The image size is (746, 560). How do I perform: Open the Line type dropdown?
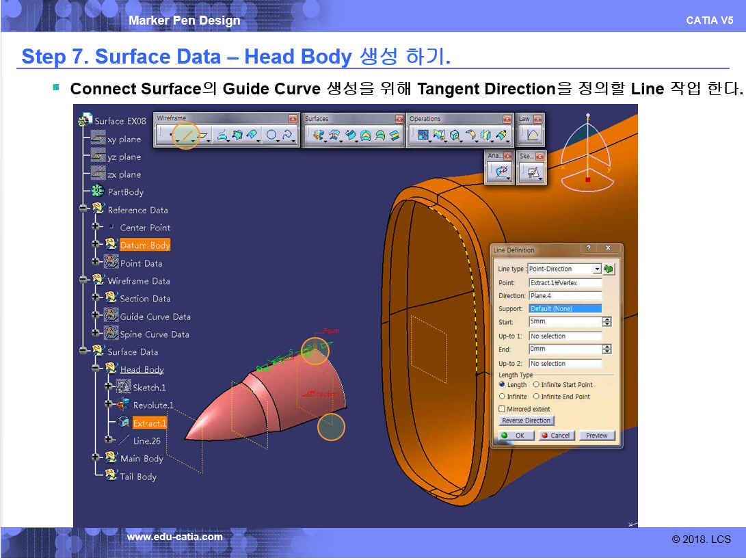tap(597, 269)
